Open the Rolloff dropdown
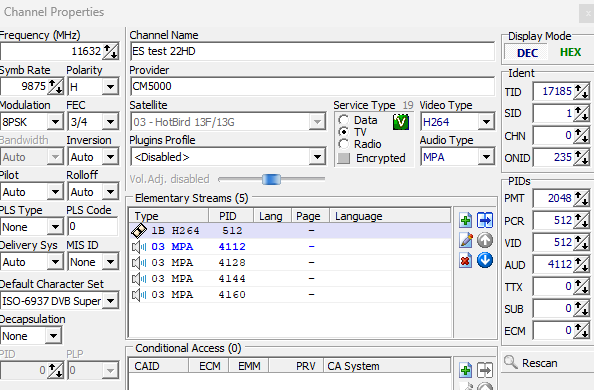The image size is (594, 390). (110, 192)
